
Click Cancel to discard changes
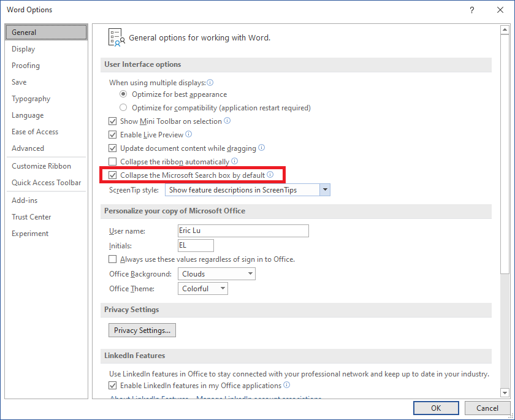[x=487, y=408]
